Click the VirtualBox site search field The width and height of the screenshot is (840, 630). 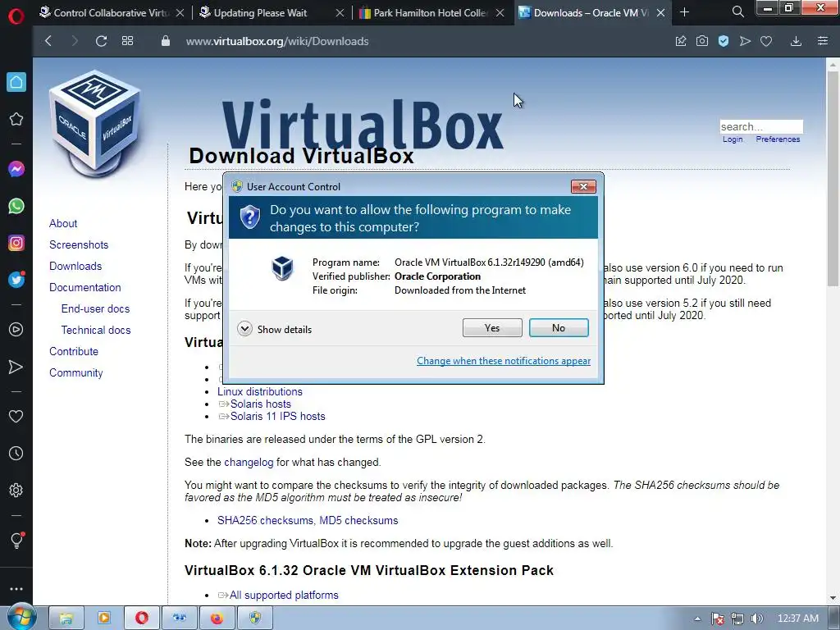[x=761, y=126]
